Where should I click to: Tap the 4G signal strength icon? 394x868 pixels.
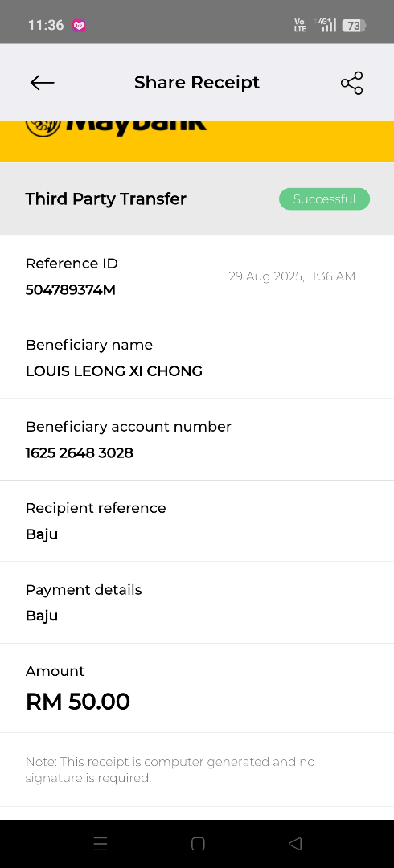pos(326,25)
